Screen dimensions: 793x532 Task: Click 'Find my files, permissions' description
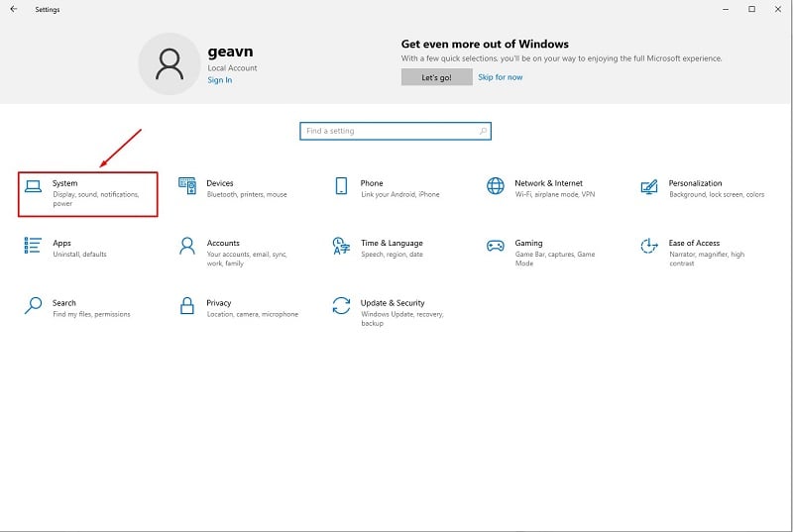point(91,314)
